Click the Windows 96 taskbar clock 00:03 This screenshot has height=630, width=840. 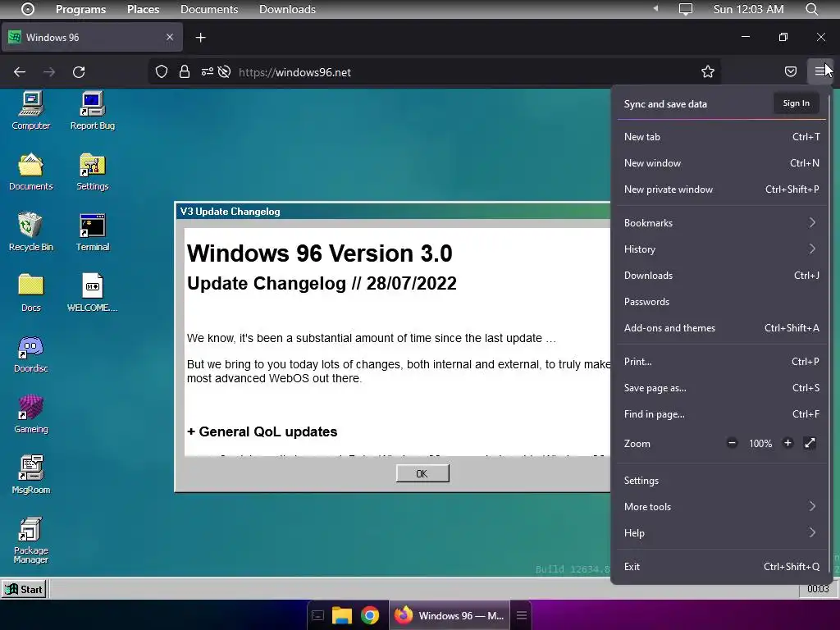[818, 589]
